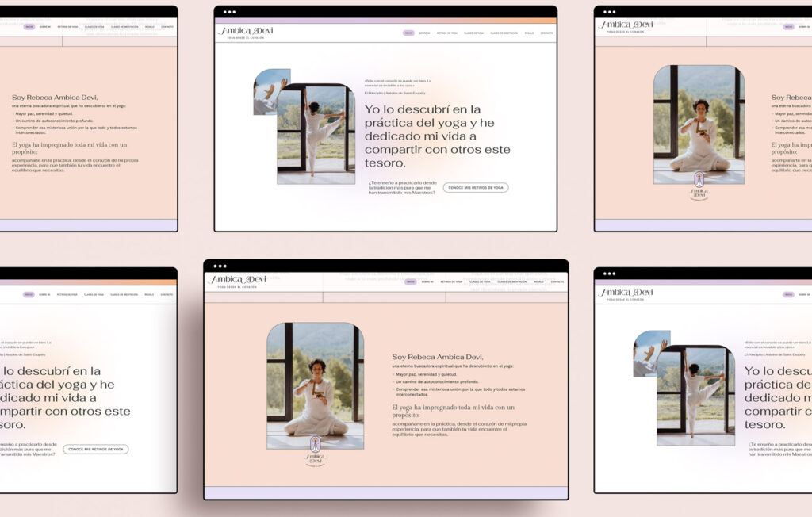Click three window dots of top-center window

(229, 12)
